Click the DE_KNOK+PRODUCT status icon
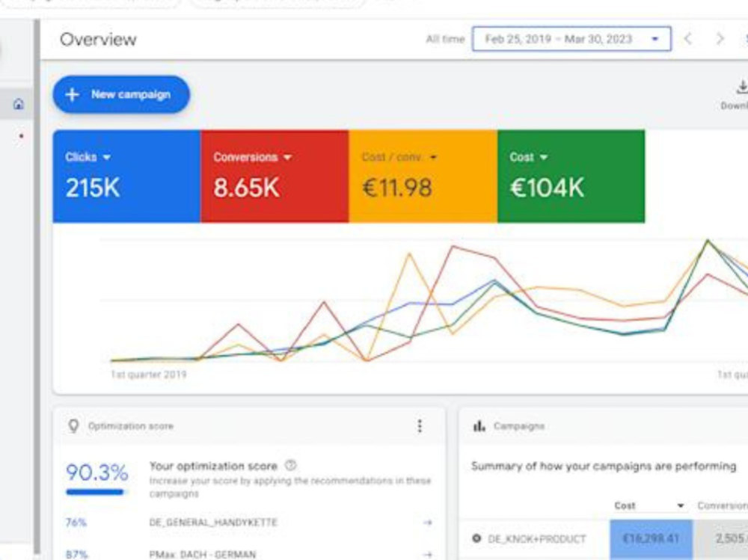This screenshot has width=748, height=560. (x=476, y=538)
